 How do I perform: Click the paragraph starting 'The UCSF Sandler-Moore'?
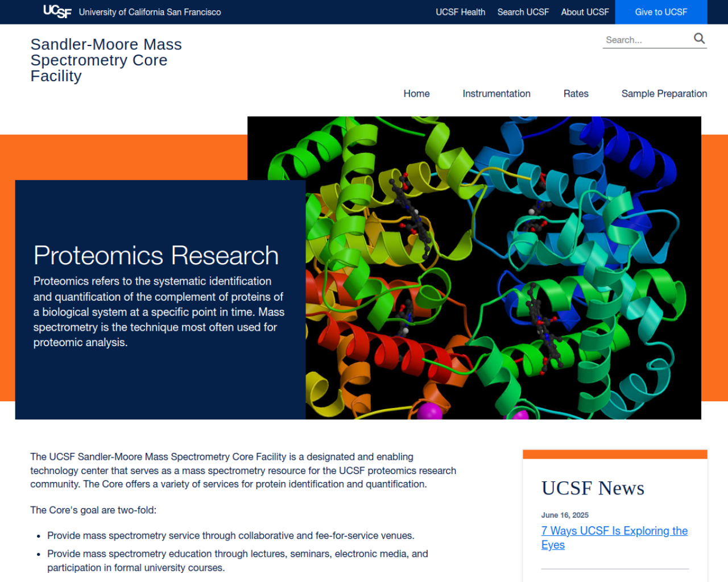(243, 471)
